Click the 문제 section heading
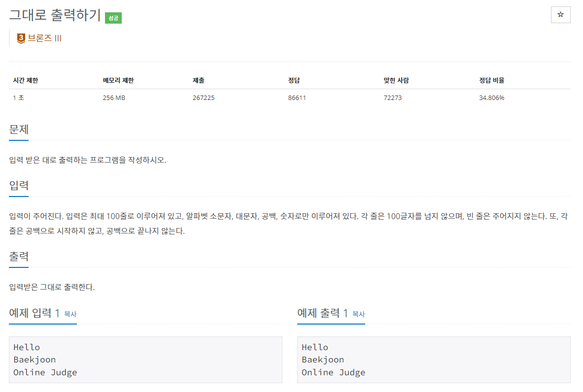 (19, 130)
